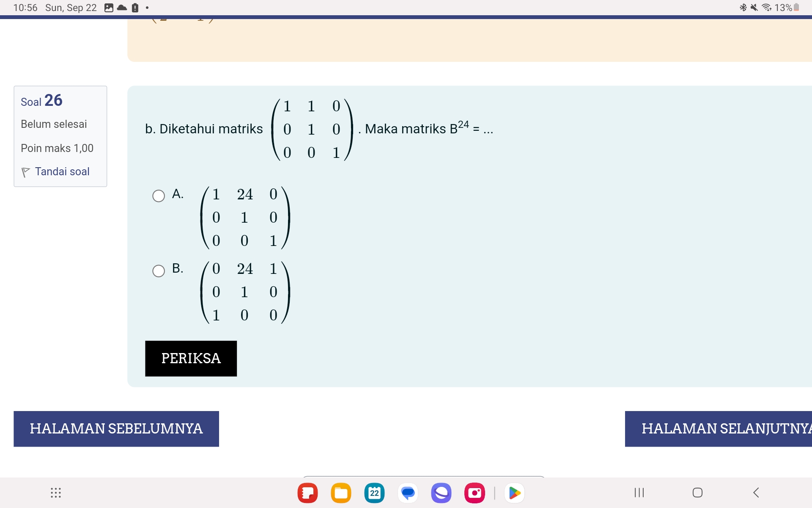The image size is (812, 508).
Task: Tap the recent apps navigation button
Action: coord(639,492)
